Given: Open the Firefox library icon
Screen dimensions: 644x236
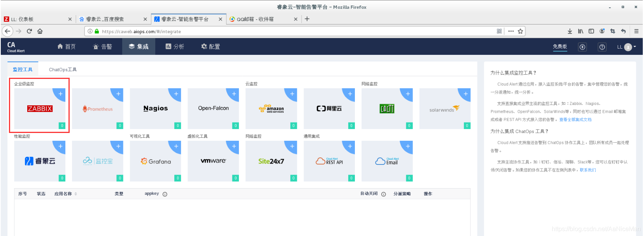Looking at the screenshot, I should pos(581,31).
